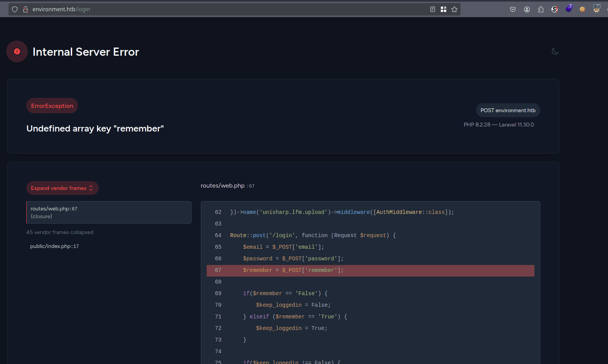Click the URL address bar field

pos(232,9)
